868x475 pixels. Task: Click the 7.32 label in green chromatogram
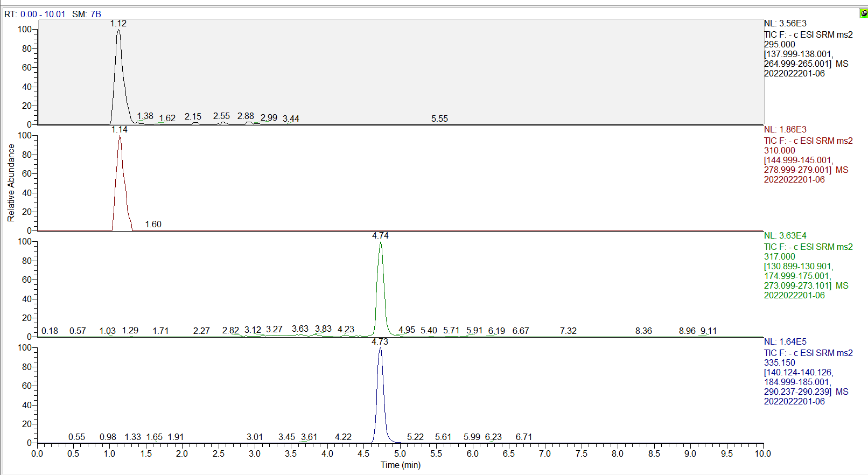(568, 331)
